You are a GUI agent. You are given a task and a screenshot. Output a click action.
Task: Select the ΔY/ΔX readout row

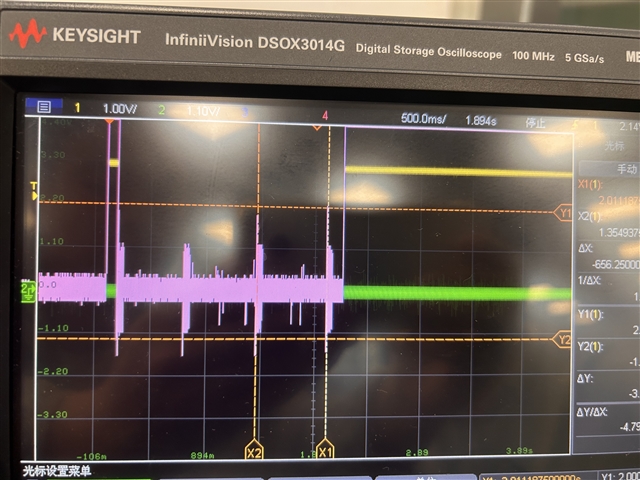pyautogui.click(x=609, y=420)
